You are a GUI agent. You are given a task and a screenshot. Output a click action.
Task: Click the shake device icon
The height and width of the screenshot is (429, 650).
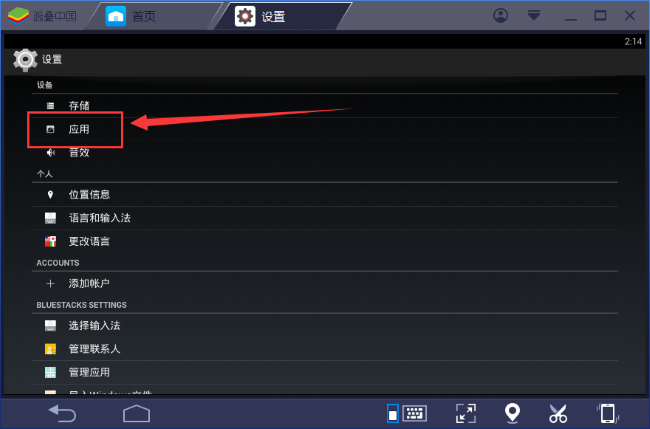[608, 413]
